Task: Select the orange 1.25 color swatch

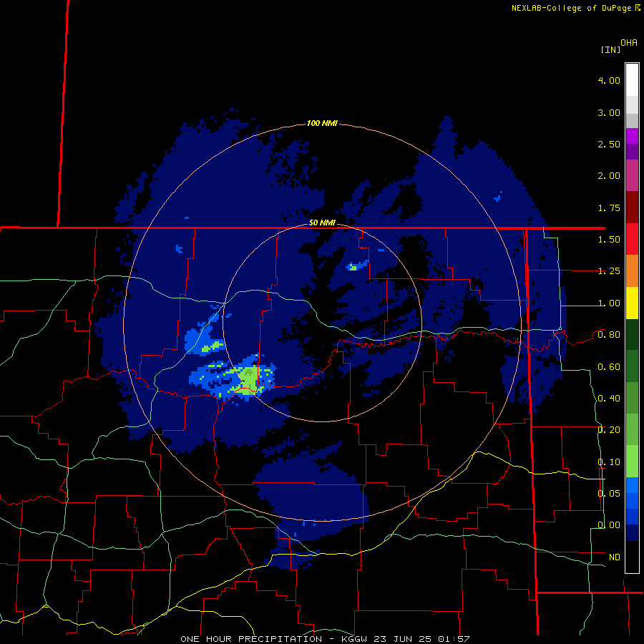Action: point(632,271)
